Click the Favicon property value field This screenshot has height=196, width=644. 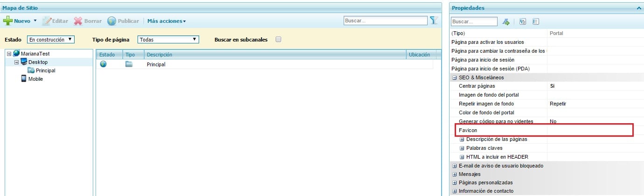click(589, 130)
